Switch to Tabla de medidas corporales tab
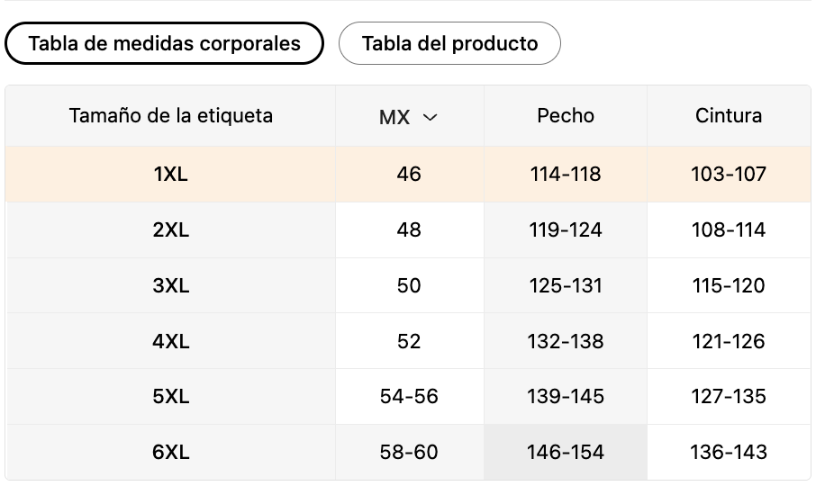Viewport: 825px width, 504px height. click(x=164, y=43)
